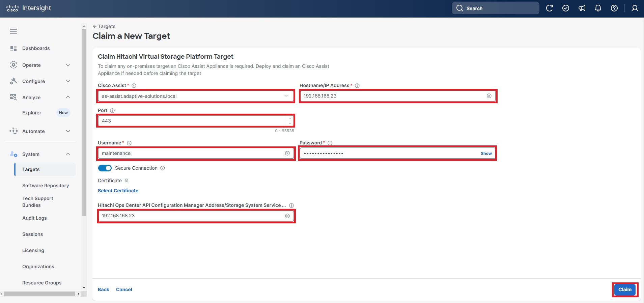
Task: Click the refresh icon in the header
Action: tap(550, 8)
